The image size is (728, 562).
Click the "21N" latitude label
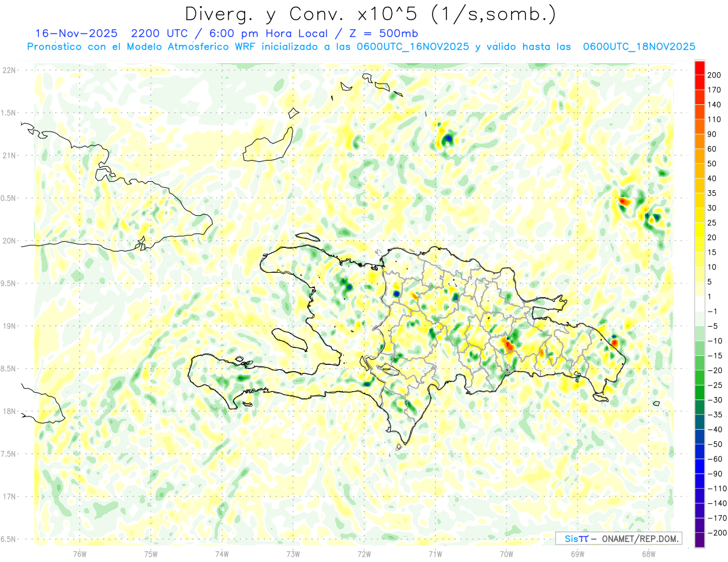9,155
